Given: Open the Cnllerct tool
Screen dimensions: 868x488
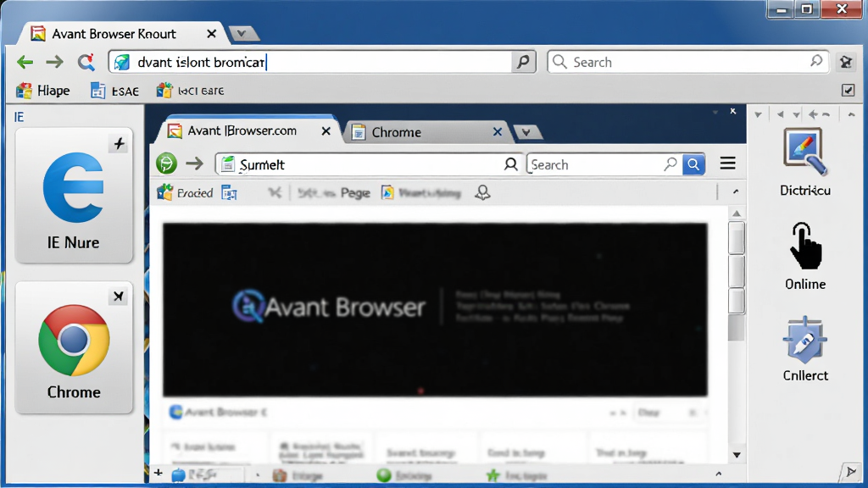Looking at the screenshot, I should point(805,349).
